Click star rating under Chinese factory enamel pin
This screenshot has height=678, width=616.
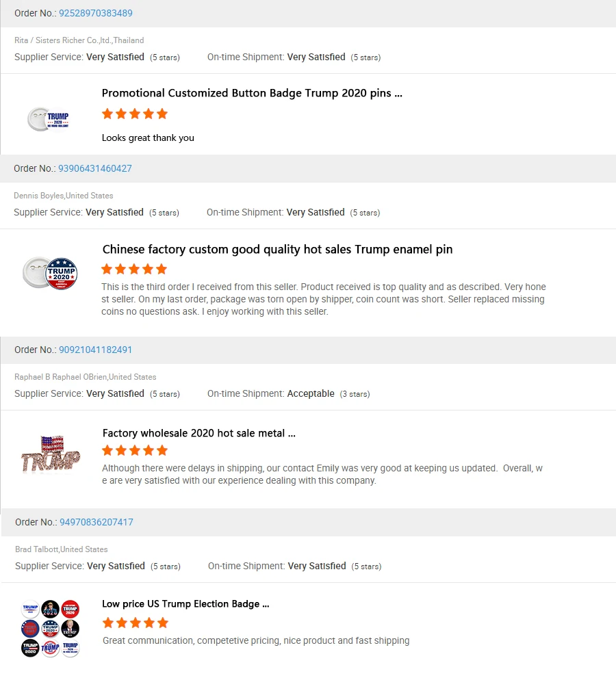click(x=134, y=269)
